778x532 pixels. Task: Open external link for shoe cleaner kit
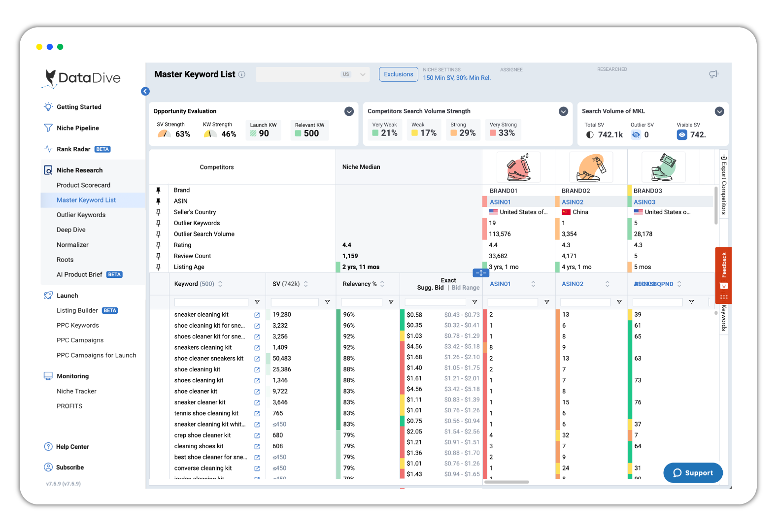coord(257,392)
